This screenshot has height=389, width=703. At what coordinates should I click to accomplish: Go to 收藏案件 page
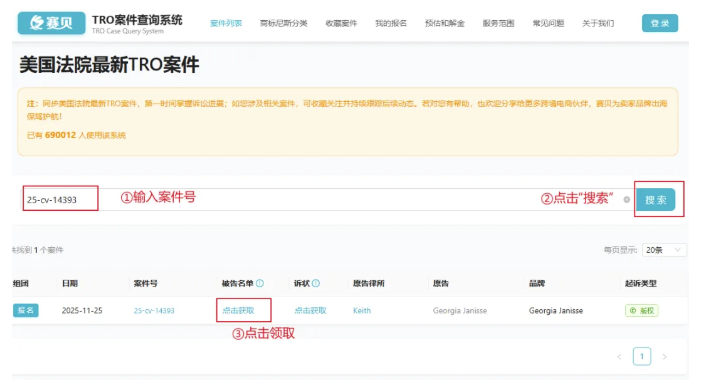341,23
